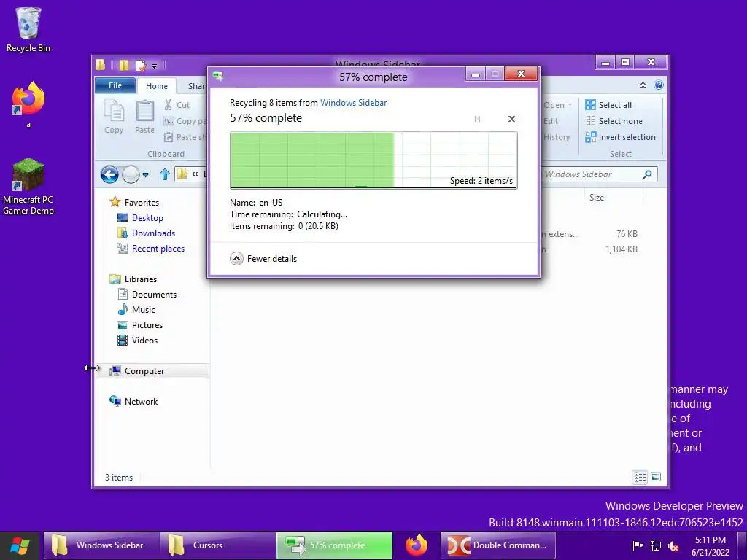The width and height of the screenshot is (747, 560).
Task: Open the File ribbon menu
Action: [x=115, y=85]
